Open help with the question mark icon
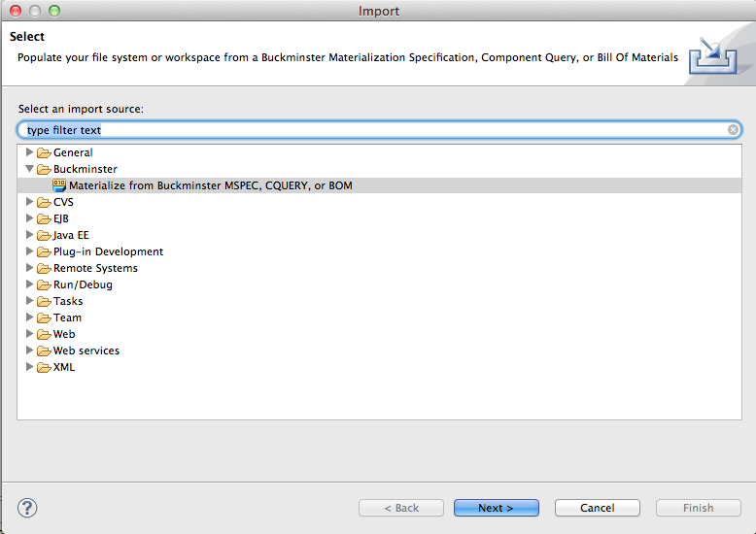Image resolution: width=756 pixels, height=534 pixels. [x=27, y=508]
